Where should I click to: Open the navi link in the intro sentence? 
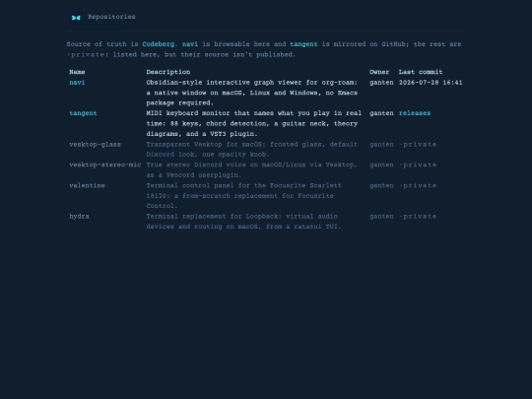click(x=190, y=44)
